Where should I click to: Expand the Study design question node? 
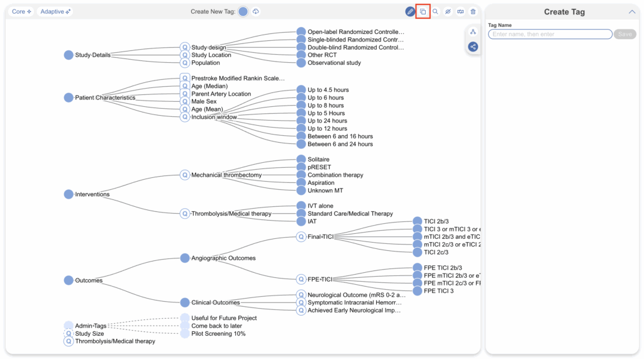tap(185, 47)
